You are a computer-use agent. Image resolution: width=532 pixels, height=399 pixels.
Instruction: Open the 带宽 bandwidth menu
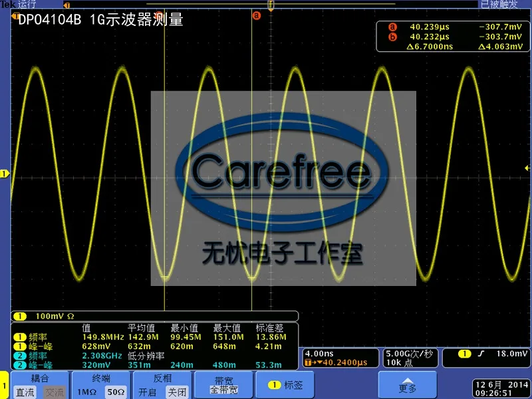(223, 385)
